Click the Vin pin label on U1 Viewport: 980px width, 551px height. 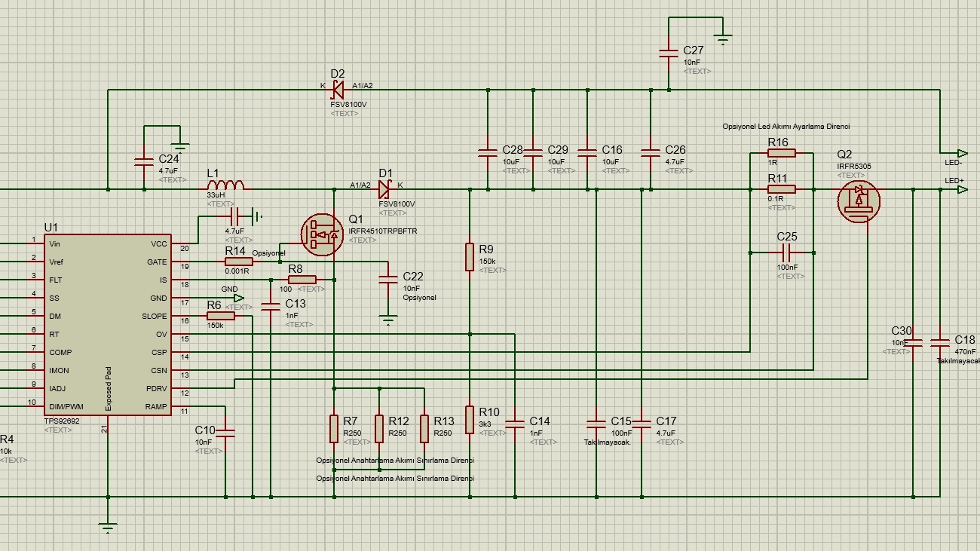click(54, 244)
